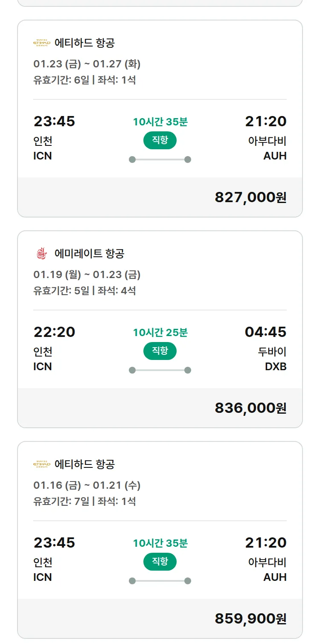This screenshot has width=320, height=644.
Task: Click the Etihad logo on the 827,000원 card
Action: pos(42,43)
